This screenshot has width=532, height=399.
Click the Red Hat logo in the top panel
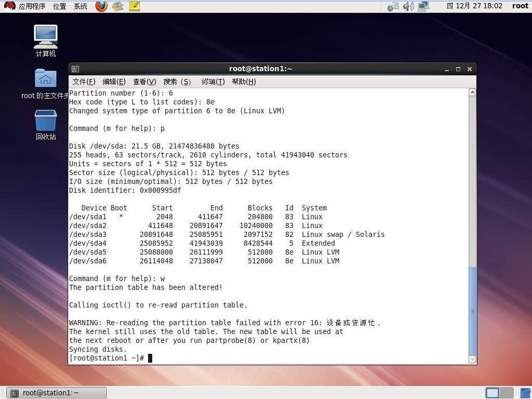[9, 6]
